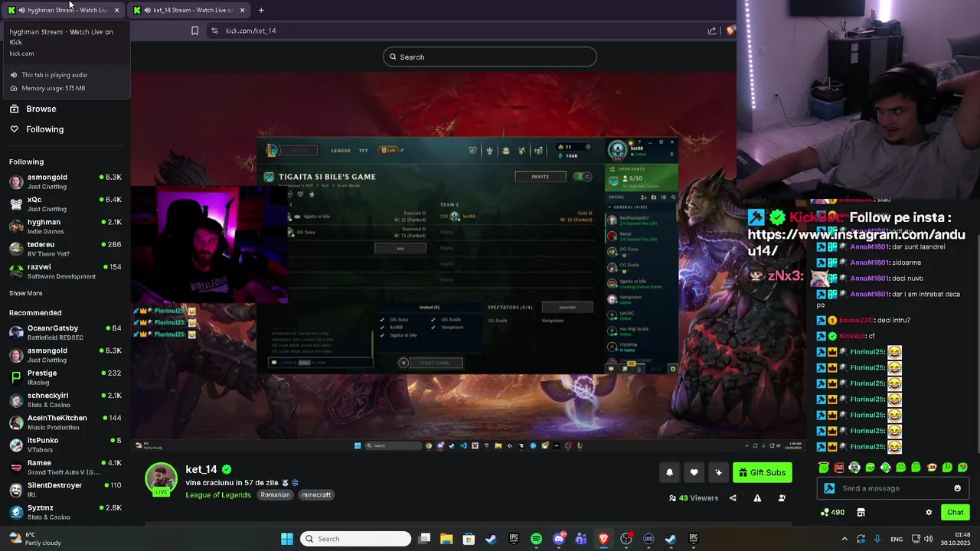980x551 pixels.
Task: Click the user icon right of the report triangle
Action: click(x=782, y=498)
